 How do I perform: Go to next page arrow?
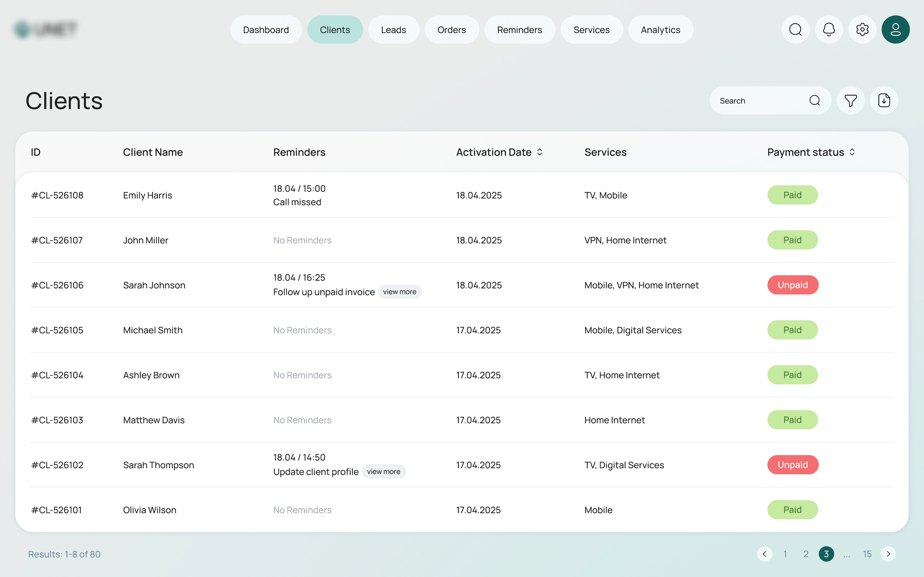[x=888, y=554]
